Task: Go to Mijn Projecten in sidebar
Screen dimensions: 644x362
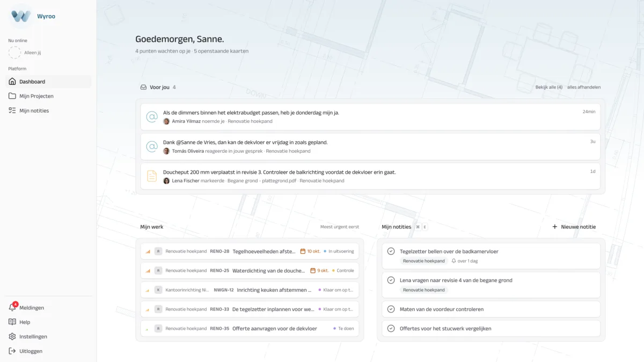Action: click(48, 96)
